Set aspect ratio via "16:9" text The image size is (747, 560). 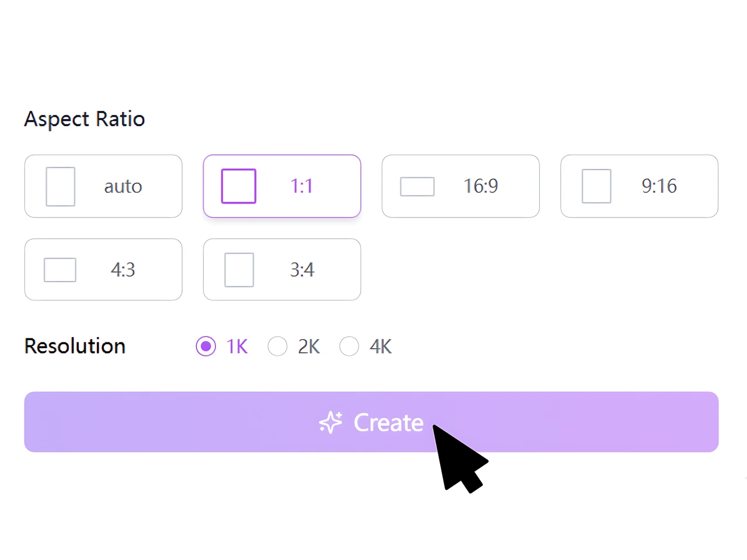[481, 186]
